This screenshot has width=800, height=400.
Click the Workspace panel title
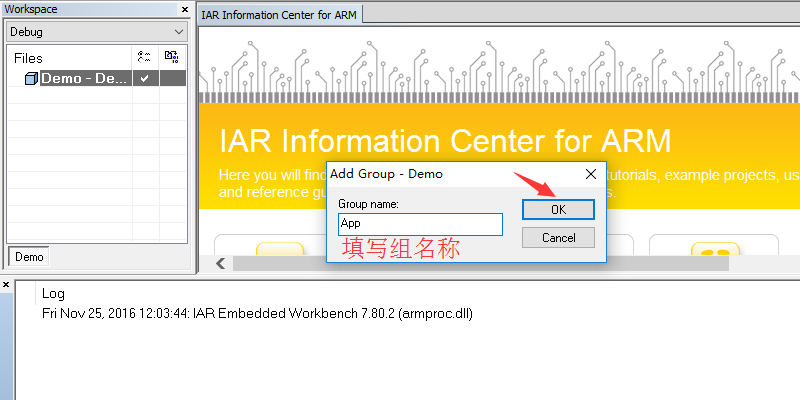(31, 9)
